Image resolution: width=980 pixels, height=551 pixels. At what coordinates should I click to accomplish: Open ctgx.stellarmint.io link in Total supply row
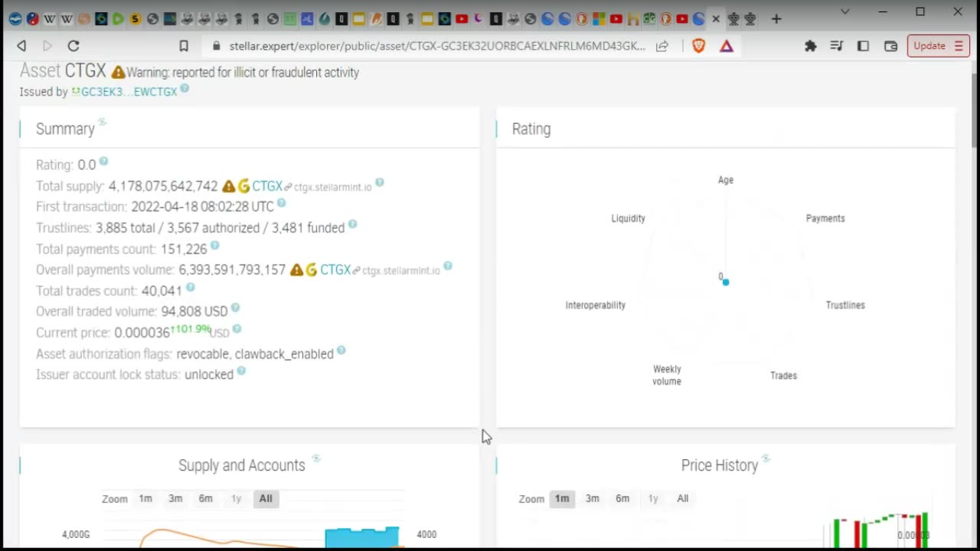point(333,187)
